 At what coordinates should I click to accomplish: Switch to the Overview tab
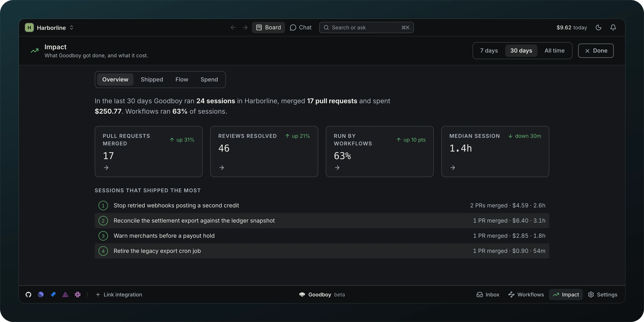point(115,80)
